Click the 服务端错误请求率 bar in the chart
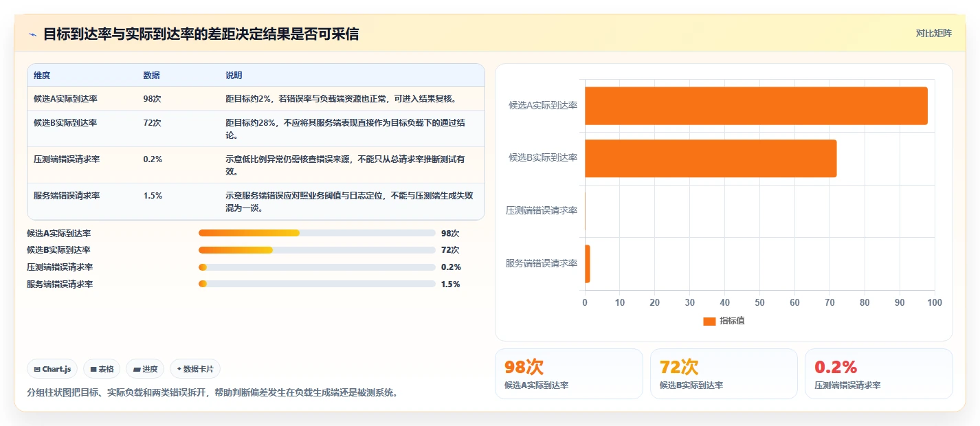The width and height of the screenshot is (980, 426). (588, 264)
